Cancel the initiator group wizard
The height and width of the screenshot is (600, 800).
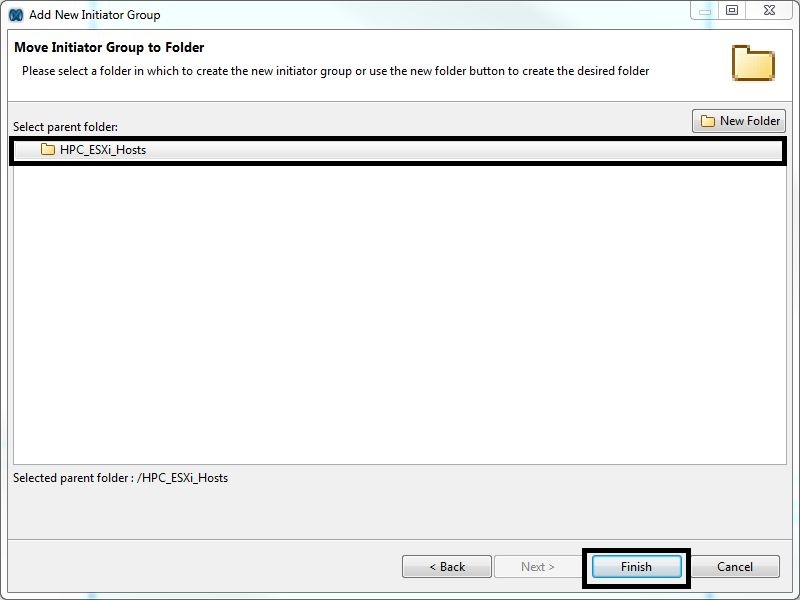coord(735,566)
